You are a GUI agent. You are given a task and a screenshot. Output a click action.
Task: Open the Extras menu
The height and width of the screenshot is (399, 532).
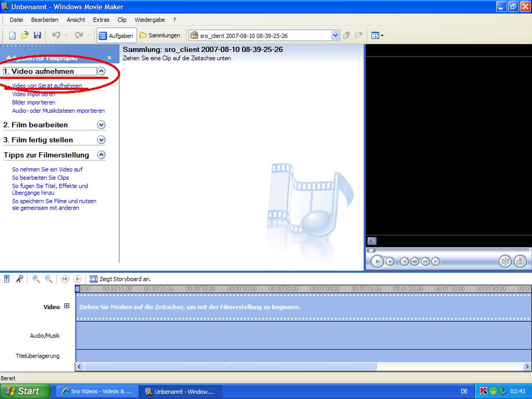(101, 20)
